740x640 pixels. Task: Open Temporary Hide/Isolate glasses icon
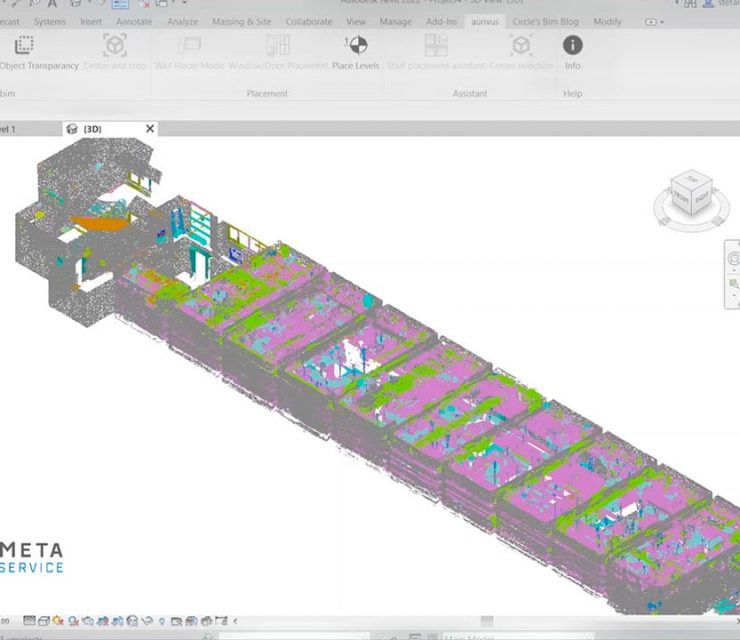coord(147,621)
